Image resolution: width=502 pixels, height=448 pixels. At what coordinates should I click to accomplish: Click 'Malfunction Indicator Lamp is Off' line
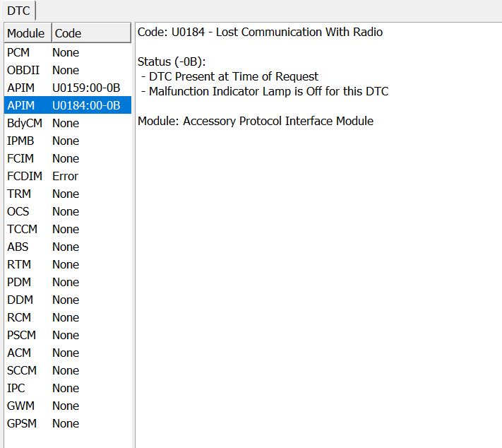pyautogui.click(x=265, y=91)
